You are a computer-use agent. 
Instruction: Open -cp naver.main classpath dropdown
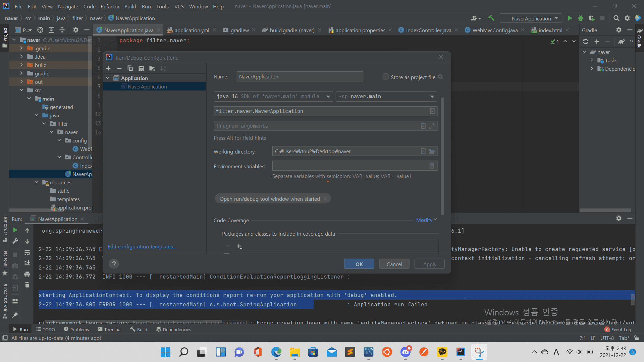click(x=386, y=97)
